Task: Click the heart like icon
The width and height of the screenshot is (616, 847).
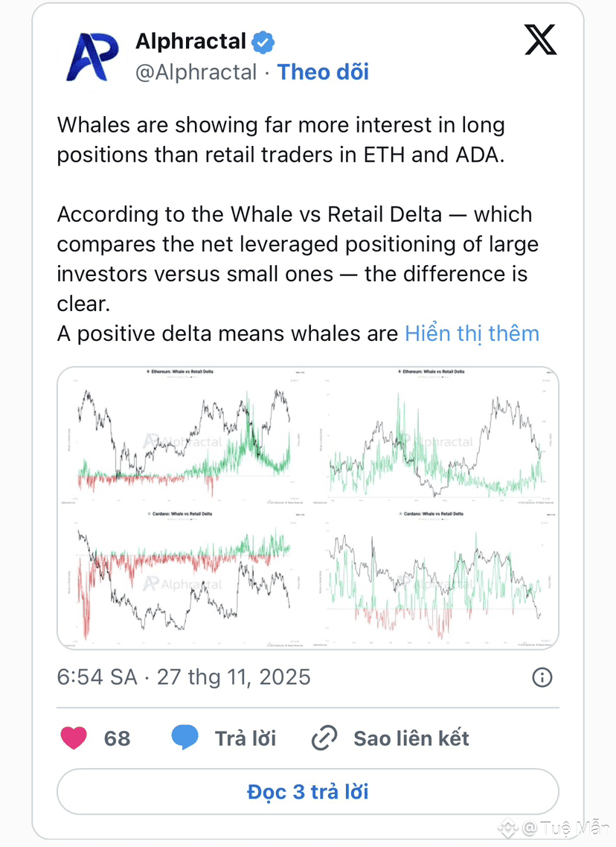Action: click(73, 738)
